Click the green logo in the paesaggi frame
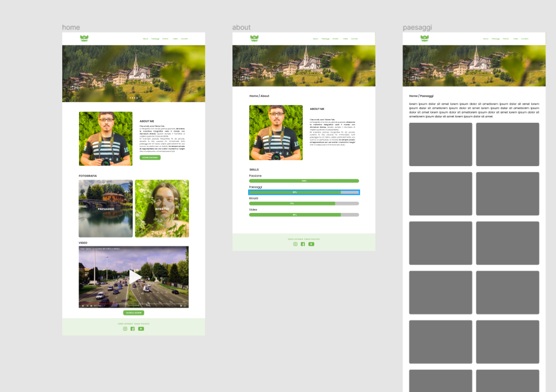The width and height of the screenshot is (556, 392). point(424,38)
